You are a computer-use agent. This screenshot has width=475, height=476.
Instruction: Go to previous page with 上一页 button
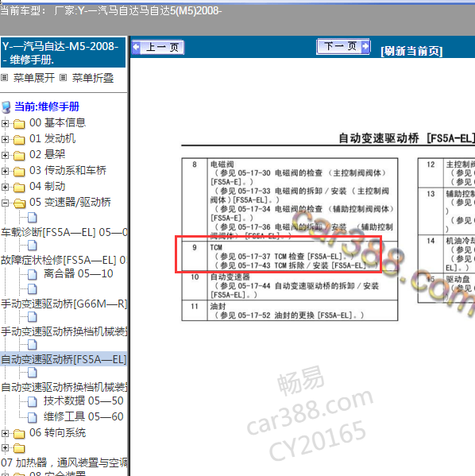coord(158,48)
